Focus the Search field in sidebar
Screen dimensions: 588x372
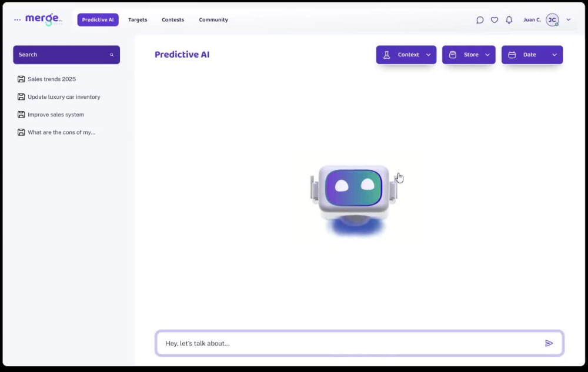click(x=66, y=55)
